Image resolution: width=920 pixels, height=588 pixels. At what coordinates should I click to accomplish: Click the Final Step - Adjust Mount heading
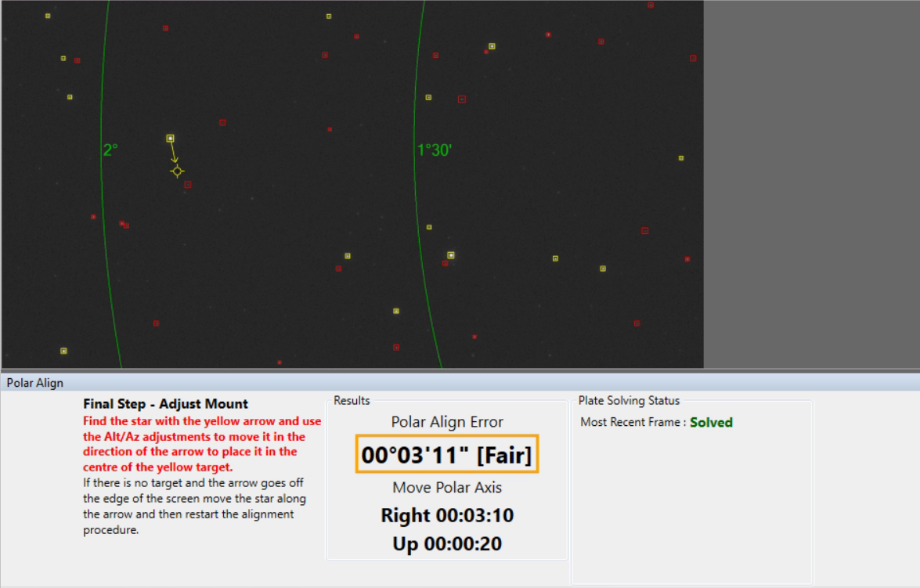click(165, 404)
